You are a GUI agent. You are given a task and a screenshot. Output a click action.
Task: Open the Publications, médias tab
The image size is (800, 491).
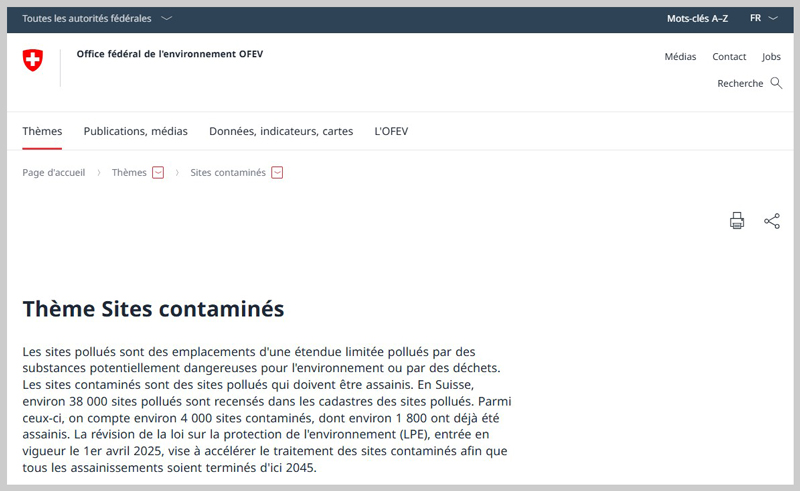(135, 131)
